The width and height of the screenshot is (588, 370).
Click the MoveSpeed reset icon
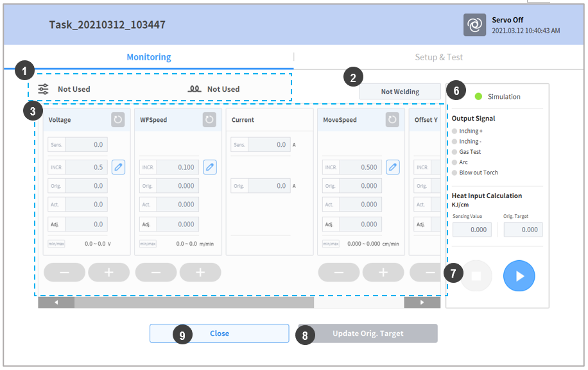tap(392, 120)
